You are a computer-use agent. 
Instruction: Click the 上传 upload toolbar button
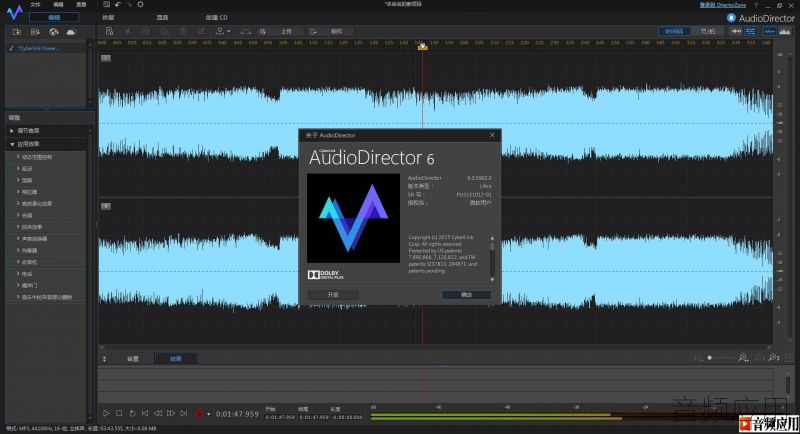286,32
